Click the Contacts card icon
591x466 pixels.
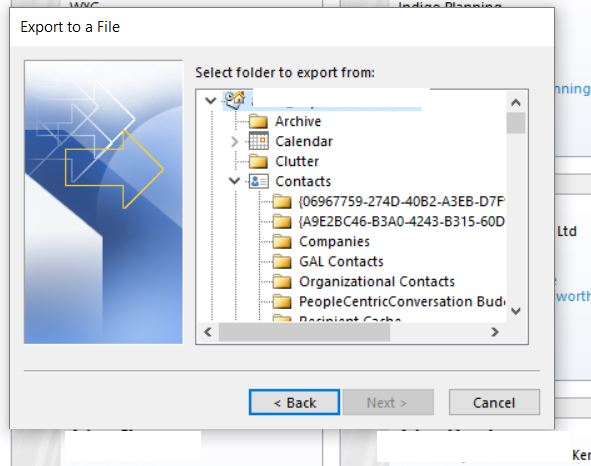click(x=259, y=181)
